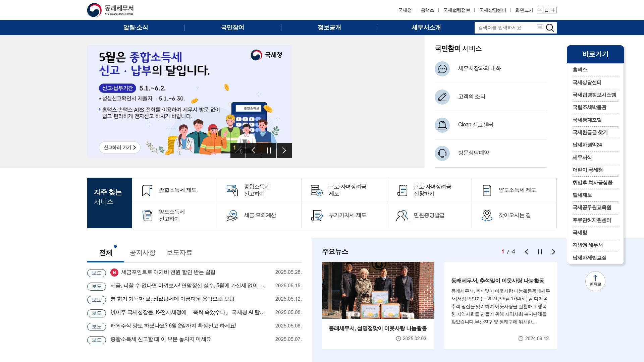Increase screen size with plus button
The height and width of the screenshot is (362, 644).
553,10
